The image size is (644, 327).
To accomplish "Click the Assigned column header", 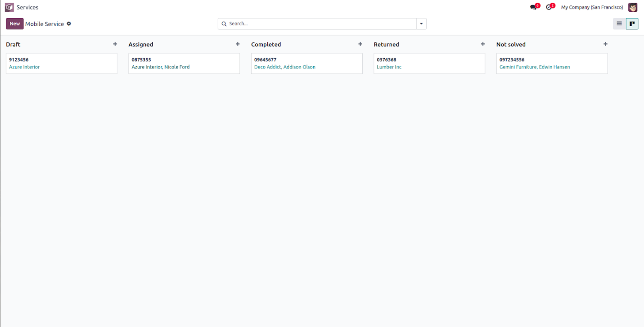I will 141,45.
